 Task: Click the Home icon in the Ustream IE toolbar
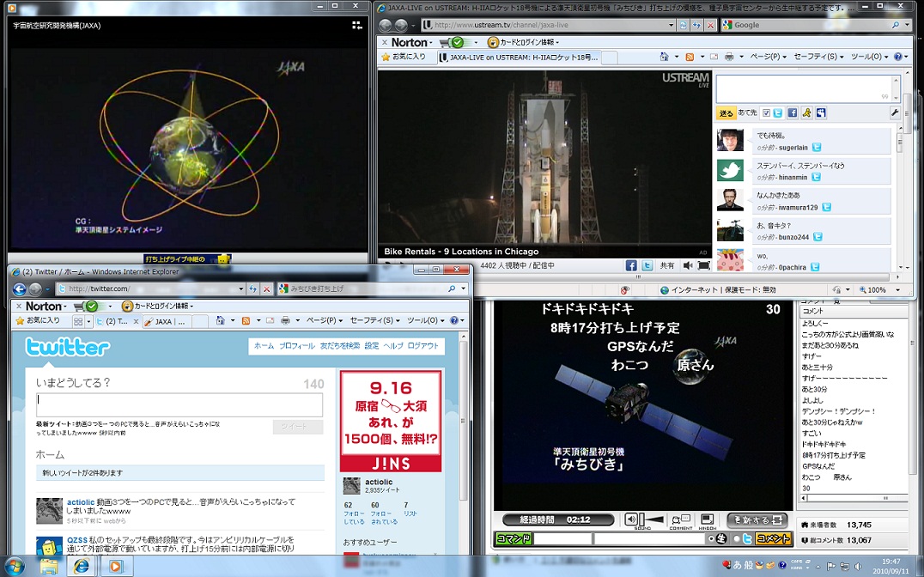tap(664, 57)
